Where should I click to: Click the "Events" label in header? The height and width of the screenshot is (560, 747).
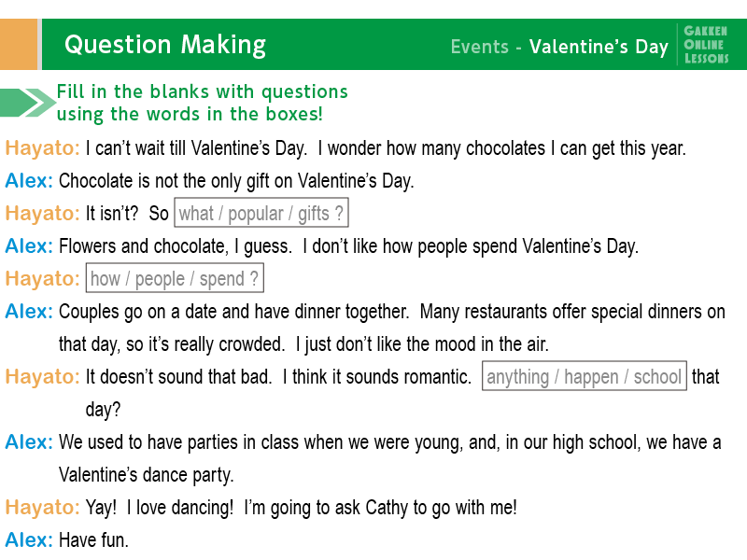pyautogui.click(x=480, y=47)
